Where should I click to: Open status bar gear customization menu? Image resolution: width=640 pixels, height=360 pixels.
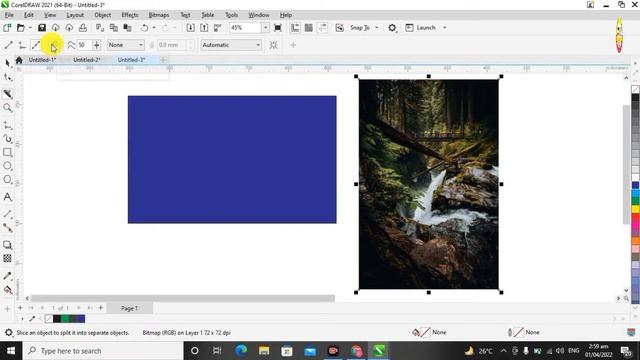(x=9, y=333)
